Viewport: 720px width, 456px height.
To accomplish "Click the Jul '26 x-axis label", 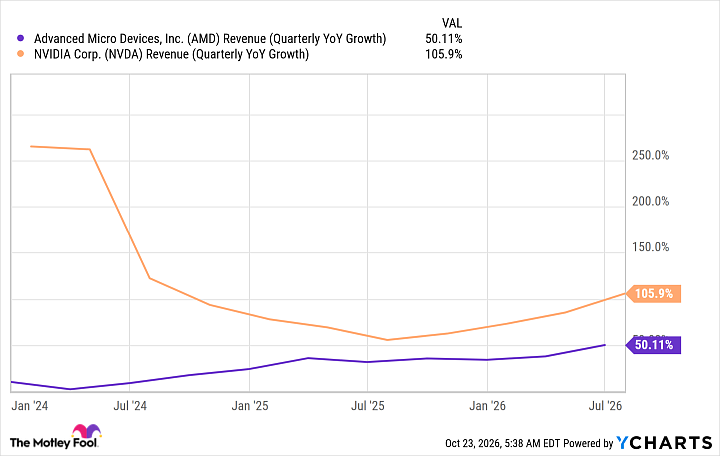I will 605,406.
